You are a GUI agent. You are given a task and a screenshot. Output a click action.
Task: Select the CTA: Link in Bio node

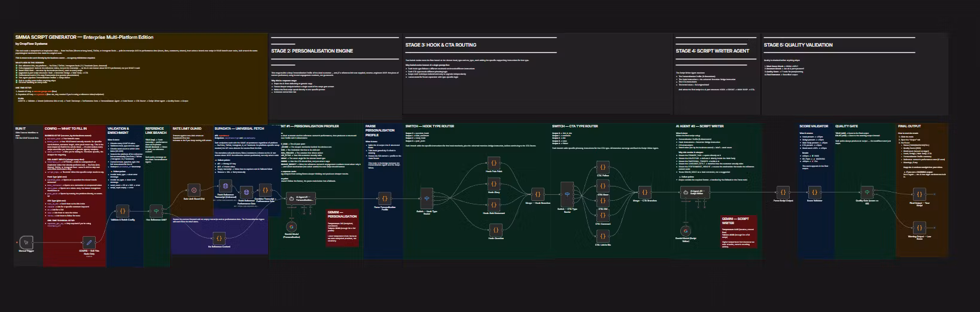602,235
